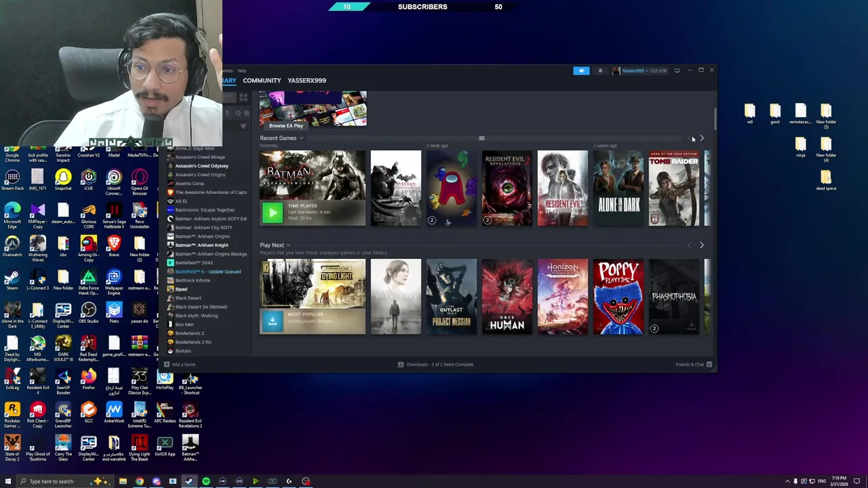868x488 pixels.
Task: Click the Windows Start button
Action: (x=8, y=481)
